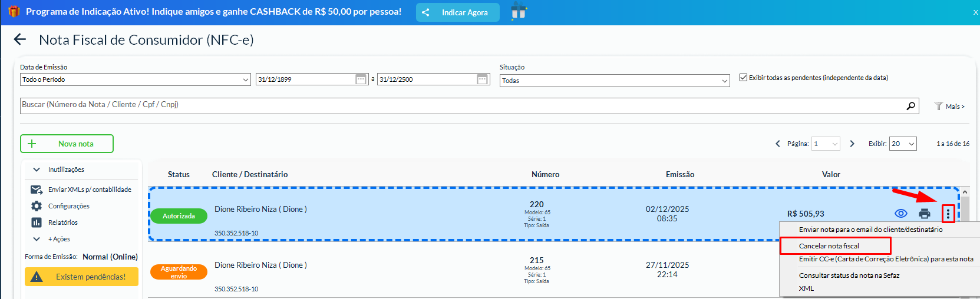Click the search magnifier icon
The image size is (980, 299).
tap(910, 106)
